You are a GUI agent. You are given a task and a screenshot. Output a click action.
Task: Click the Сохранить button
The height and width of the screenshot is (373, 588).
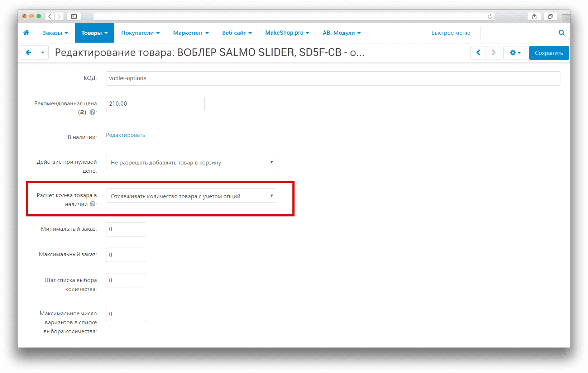pos(549,53)
